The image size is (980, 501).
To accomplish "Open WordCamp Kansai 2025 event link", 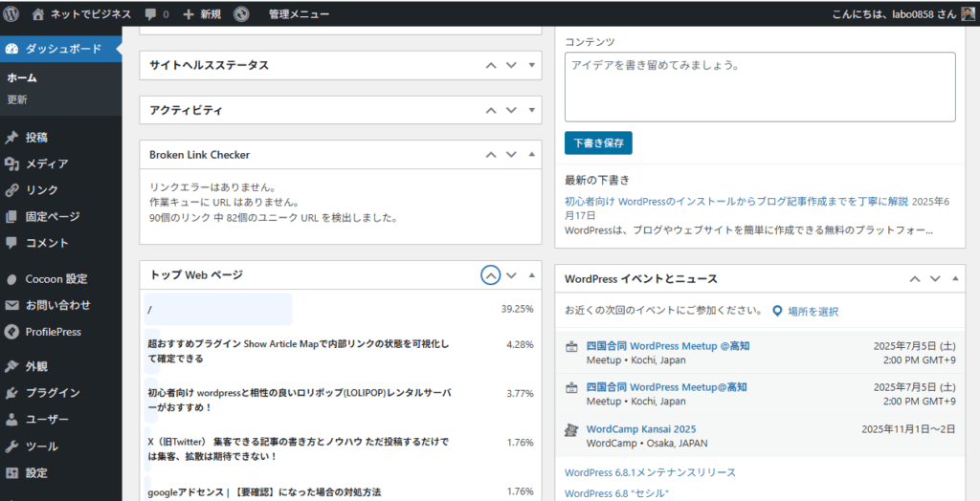I will click(x=641, y=429).
